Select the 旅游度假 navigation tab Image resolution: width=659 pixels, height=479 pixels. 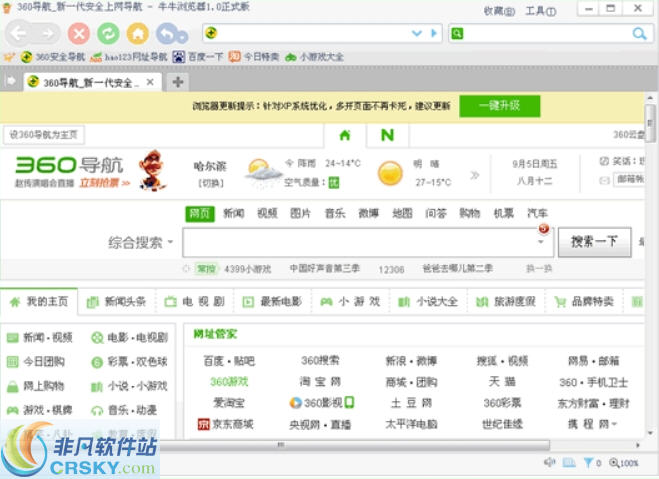pyautogui.click(x=506, y=302)
